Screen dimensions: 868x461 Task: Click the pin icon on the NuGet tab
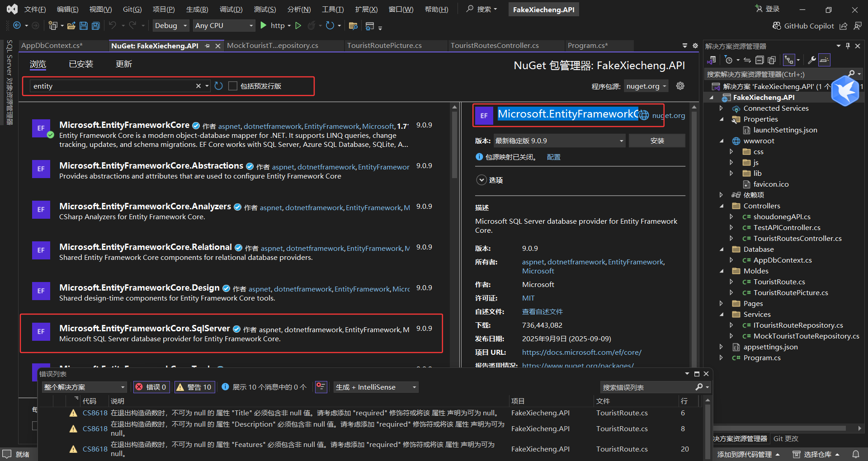click(x=207, y=46)
